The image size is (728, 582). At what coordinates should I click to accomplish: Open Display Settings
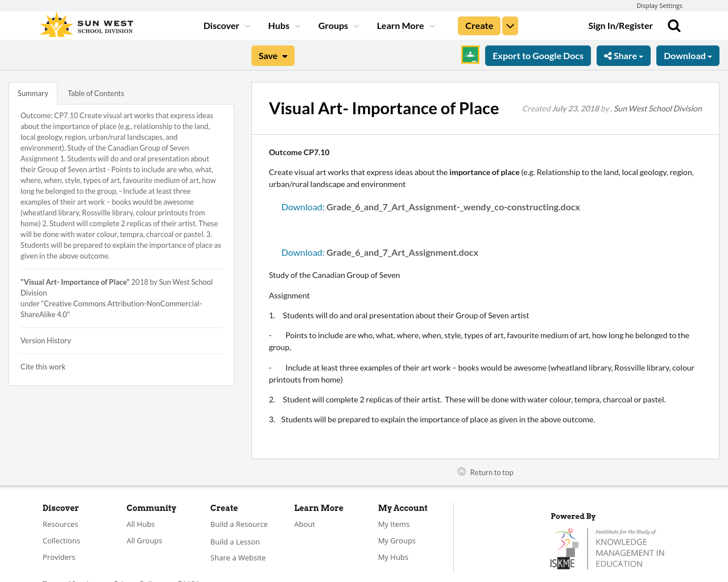[659, 5]
